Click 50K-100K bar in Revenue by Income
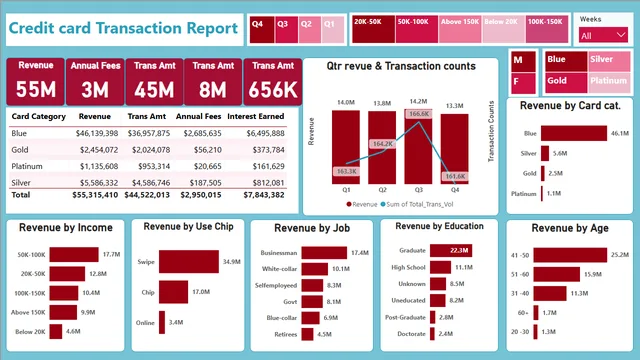 click(x=74, y=254)
